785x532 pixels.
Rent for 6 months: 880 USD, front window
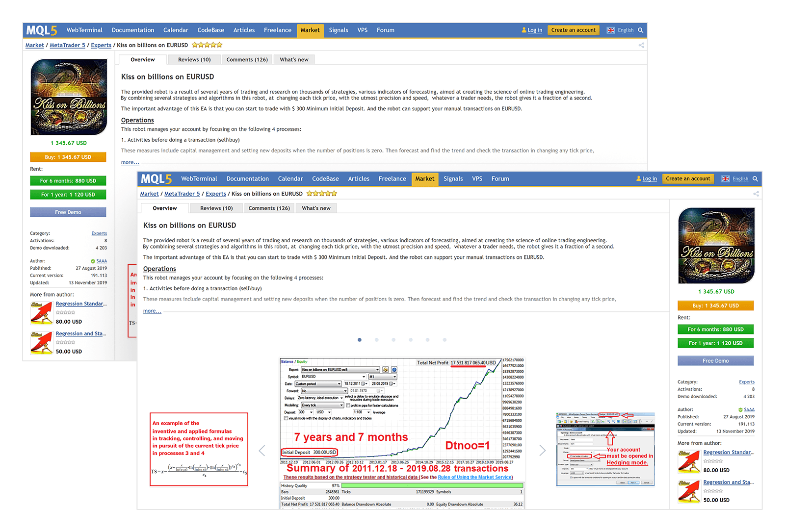(715, 329)
